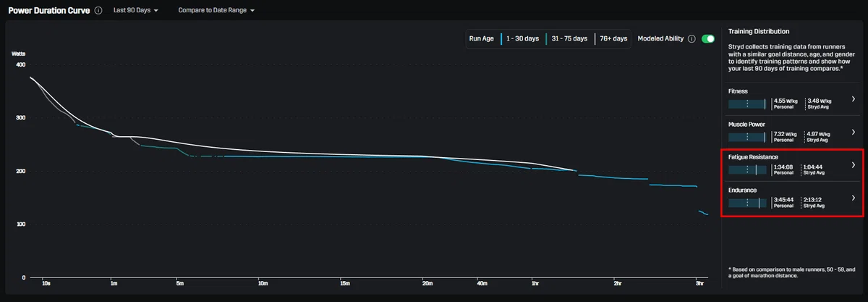The width and height of the screenshot is (868, 302).
Task: Click the Fitness row label
Action: [738, 91]
